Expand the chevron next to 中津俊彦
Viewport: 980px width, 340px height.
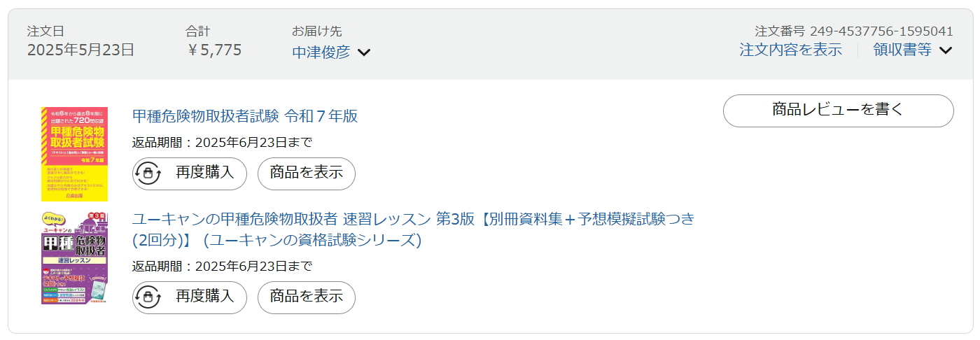click(x=364, y=52)
